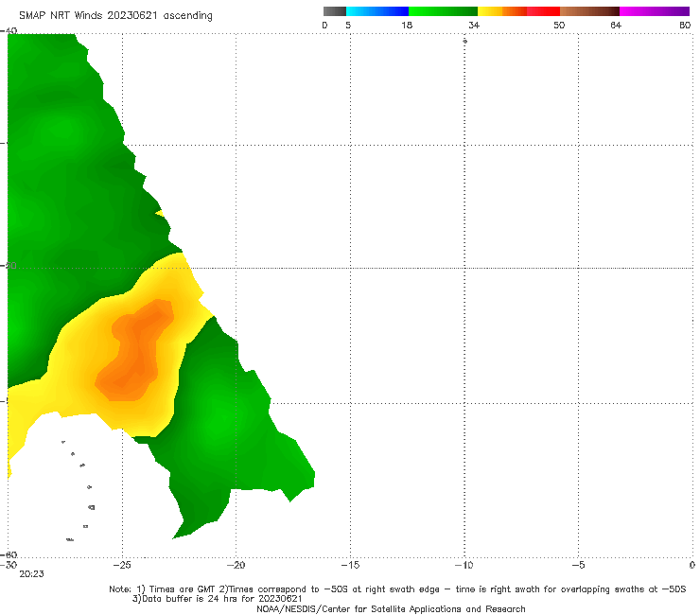Click the 'Note: 1) Times are GMT' line

(397, 589)
